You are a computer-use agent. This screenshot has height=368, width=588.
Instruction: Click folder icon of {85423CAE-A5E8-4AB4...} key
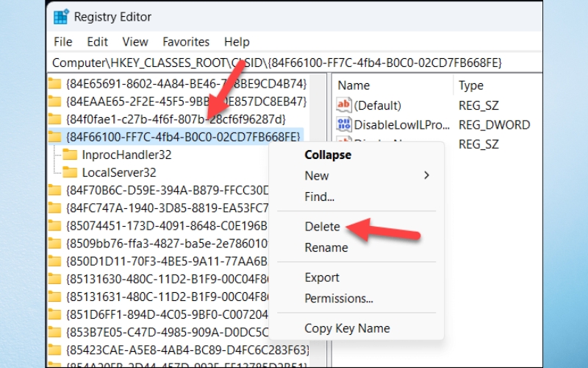(54, 350)
